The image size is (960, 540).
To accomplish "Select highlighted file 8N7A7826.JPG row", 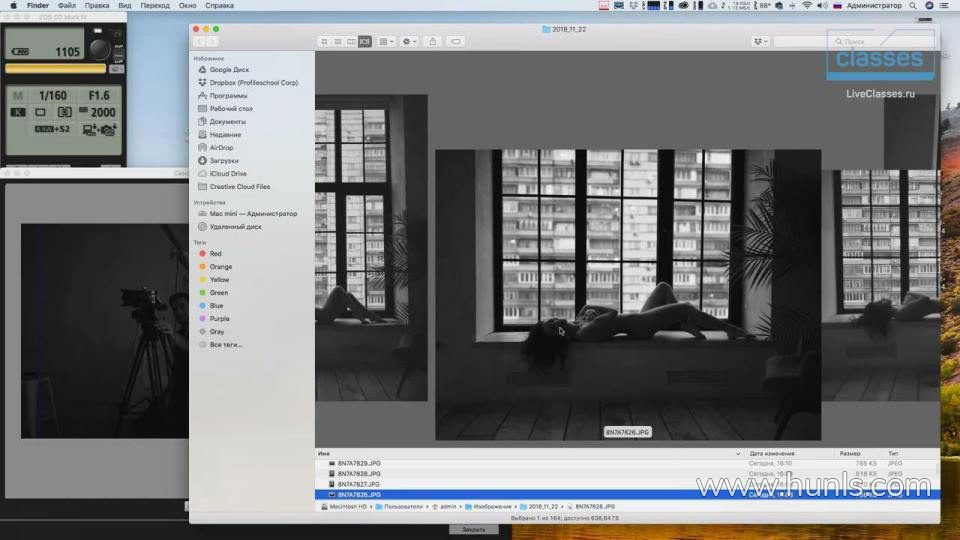I will 628,495.
